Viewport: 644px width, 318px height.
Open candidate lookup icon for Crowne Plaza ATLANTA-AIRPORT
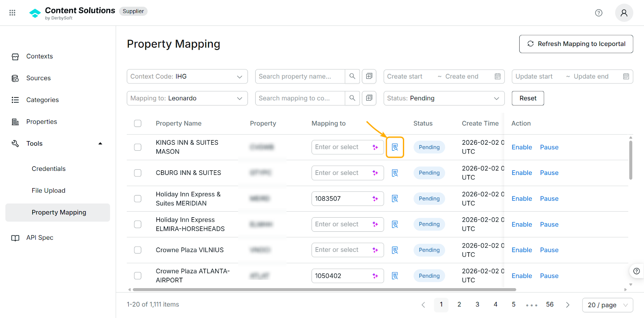395,276
